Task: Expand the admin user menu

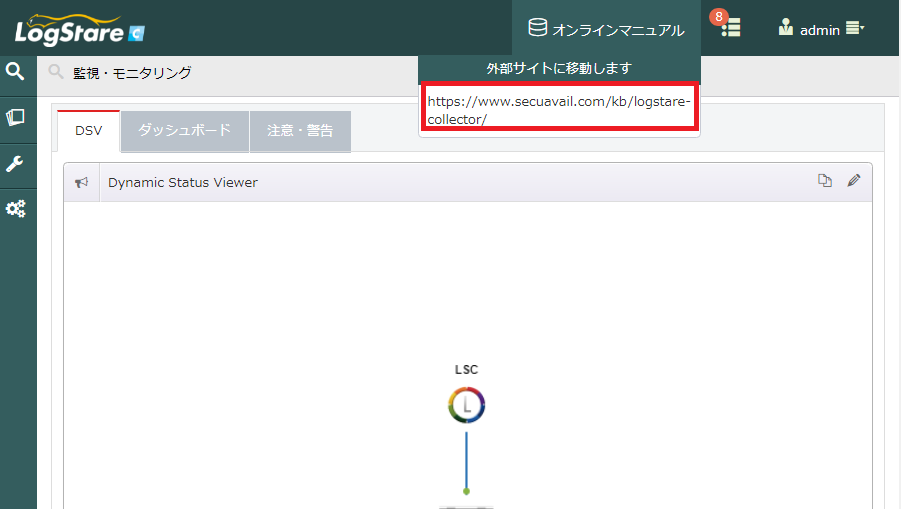Action: (x=855, y=28)
